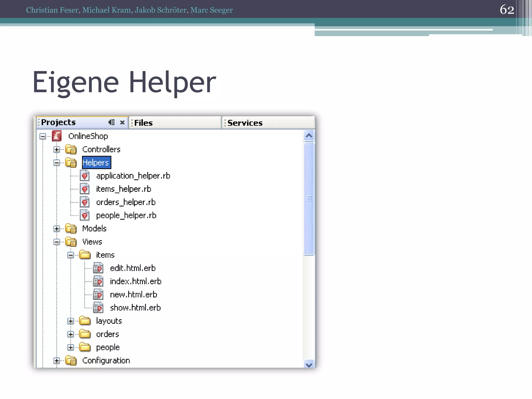Collapse the Views node
This screenshot has height=399, width=532.
pyautogui.click(x=57, y=242)
